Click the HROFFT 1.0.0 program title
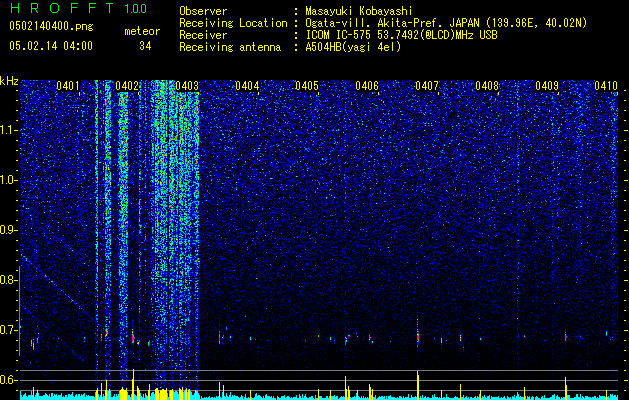 tap(78, 8)
